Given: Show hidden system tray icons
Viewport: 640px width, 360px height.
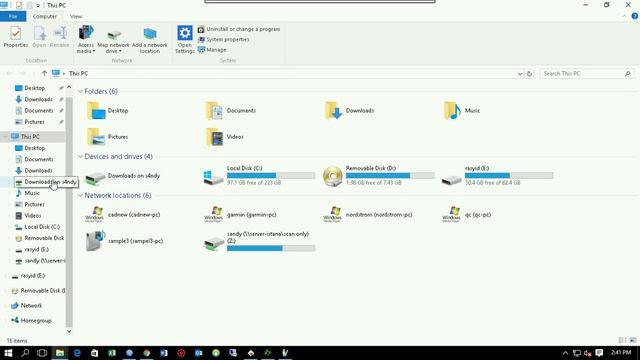Looking at the screenshot, I should [x=565, y=353].
